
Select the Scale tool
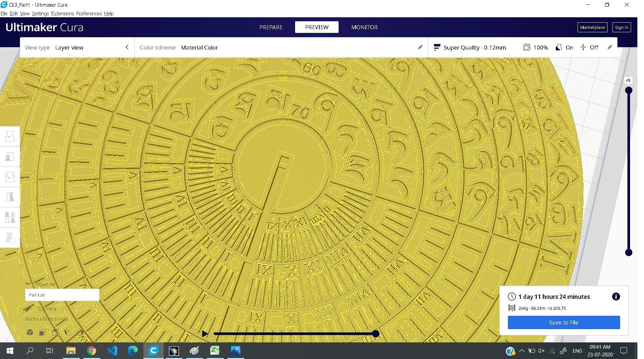tap(9, 156)
